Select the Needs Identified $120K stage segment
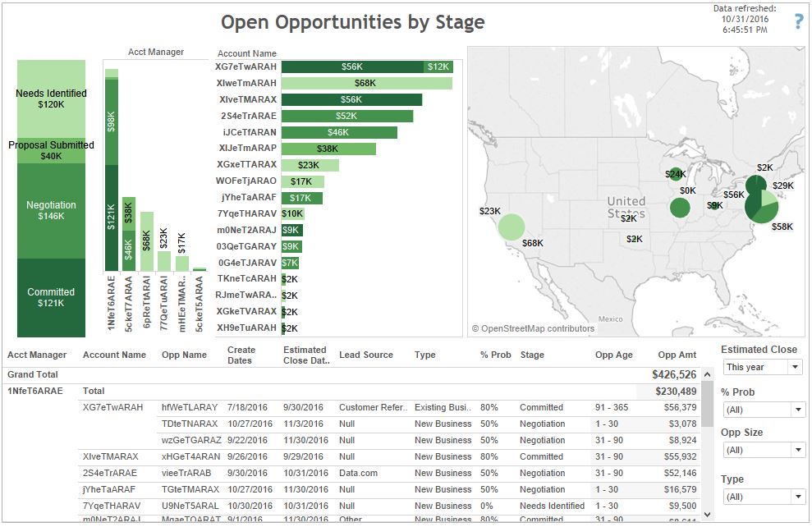Viewport: 812px width, 527px height. pos(51,99)
